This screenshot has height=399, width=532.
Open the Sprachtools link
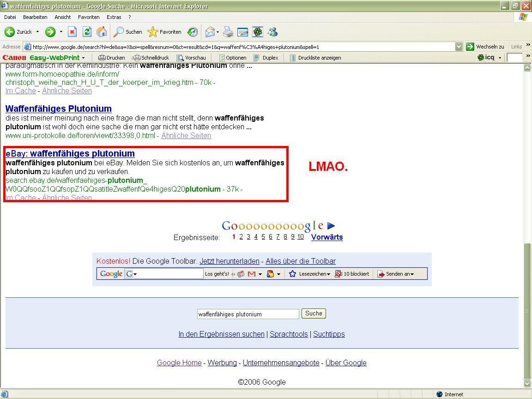[x=289, y=334]
